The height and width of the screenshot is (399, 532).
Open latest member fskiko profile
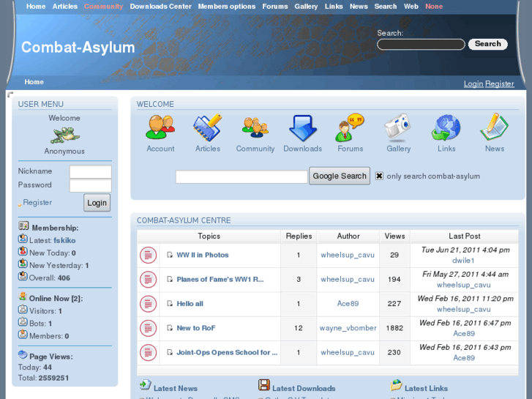[64, 240]
